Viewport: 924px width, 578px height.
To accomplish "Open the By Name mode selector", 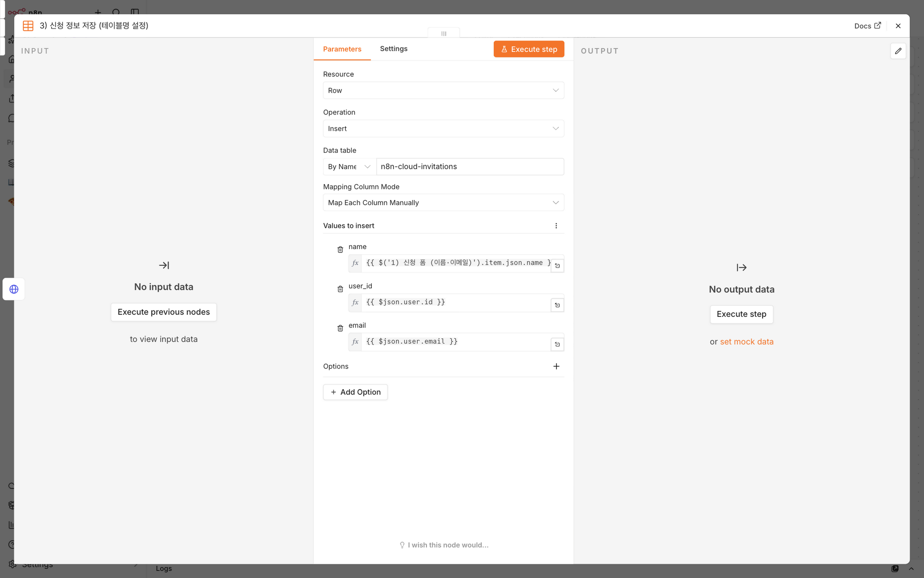I will pyautogui.click(x=349, y=167).
